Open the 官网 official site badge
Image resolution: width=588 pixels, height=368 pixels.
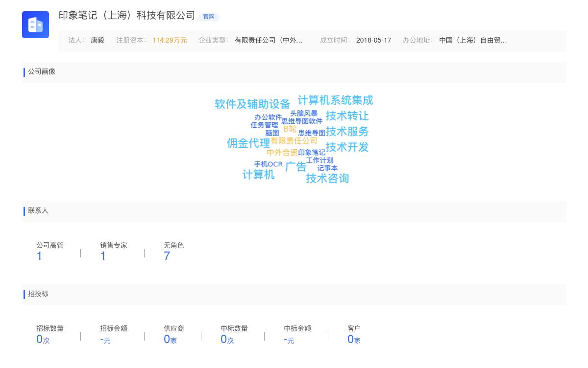point(209,17)
